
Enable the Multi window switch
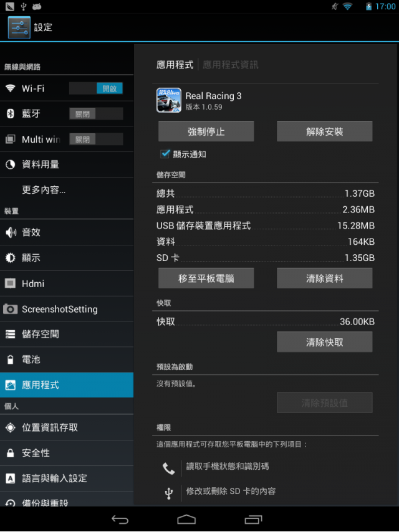click(96, 139)
